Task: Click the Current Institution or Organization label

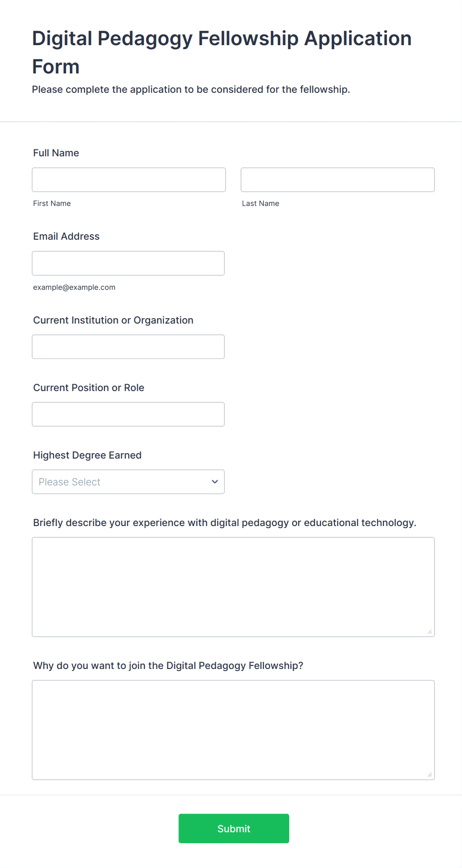Action: coord(113,320)
